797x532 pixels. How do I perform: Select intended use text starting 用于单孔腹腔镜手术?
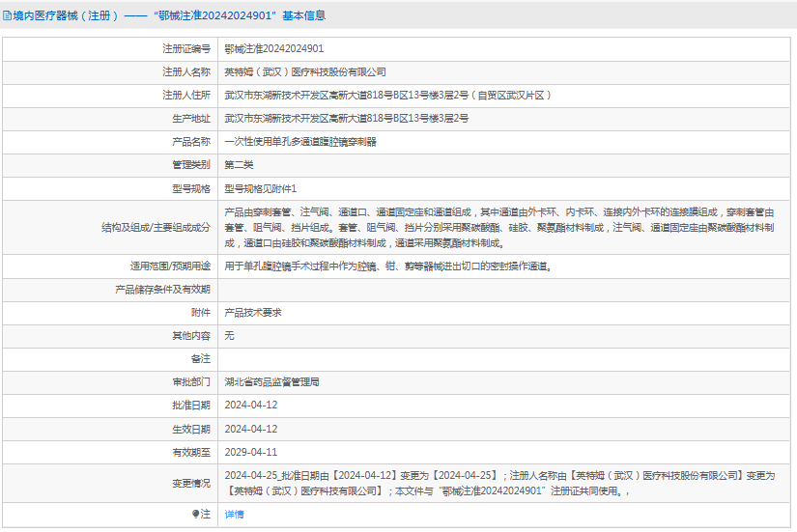388,266
